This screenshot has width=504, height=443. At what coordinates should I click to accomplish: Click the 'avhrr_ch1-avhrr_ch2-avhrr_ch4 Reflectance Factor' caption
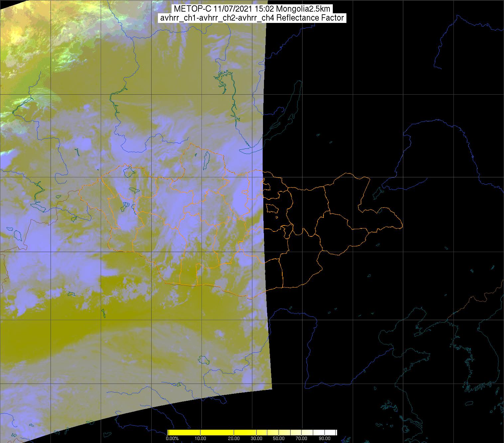(x=252, y=18)
